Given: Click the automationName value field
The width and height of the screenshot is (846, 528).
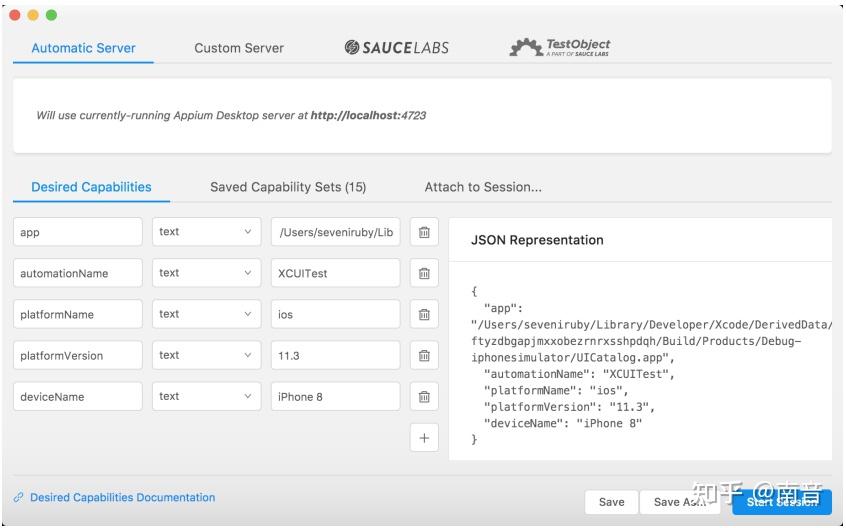Looking at the screenshot, I should (335, 273).
